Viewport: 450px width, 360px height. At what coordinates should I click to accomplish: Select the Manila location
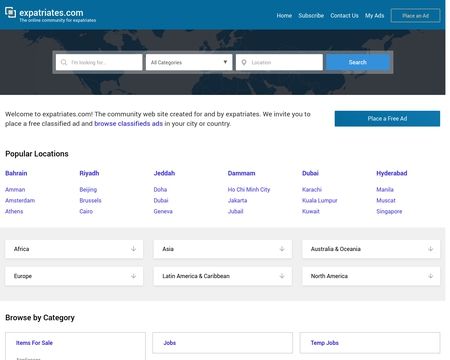coord(385,190)
